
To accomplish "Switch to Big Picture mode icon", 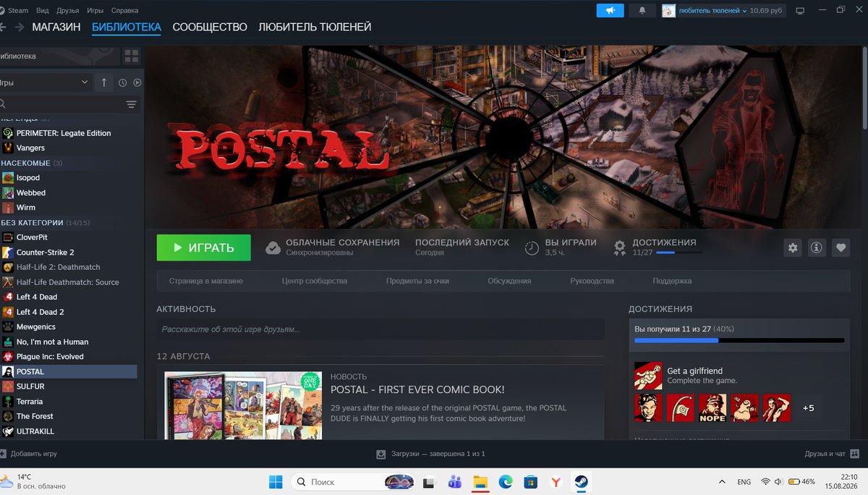I will (x=800, y=11).
